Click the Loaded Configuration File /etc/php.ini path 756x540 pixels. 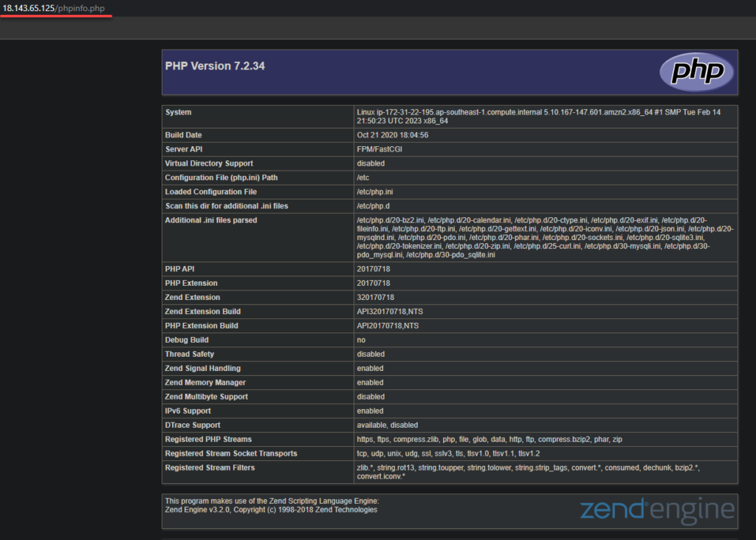click(374, 191)
